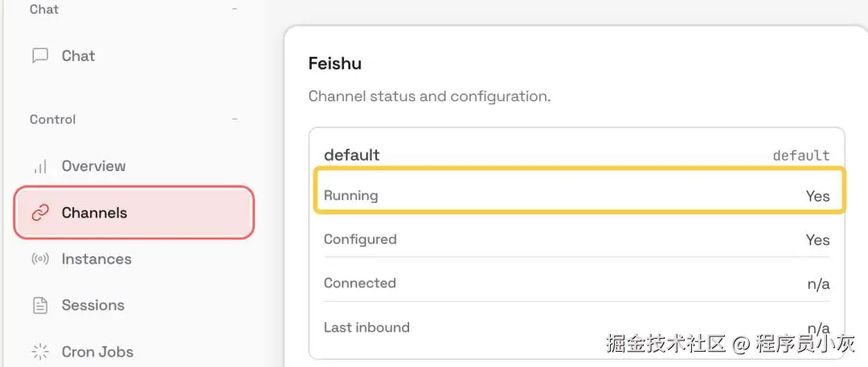The height and width of the screenshot is (367, 868).
Task: Click the monospace default tag
Action: coord(800,155)
